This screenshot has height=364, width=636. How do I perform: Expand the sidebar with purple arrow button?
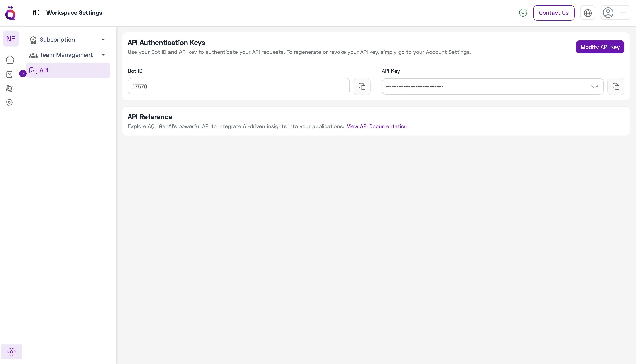point(23,74)
